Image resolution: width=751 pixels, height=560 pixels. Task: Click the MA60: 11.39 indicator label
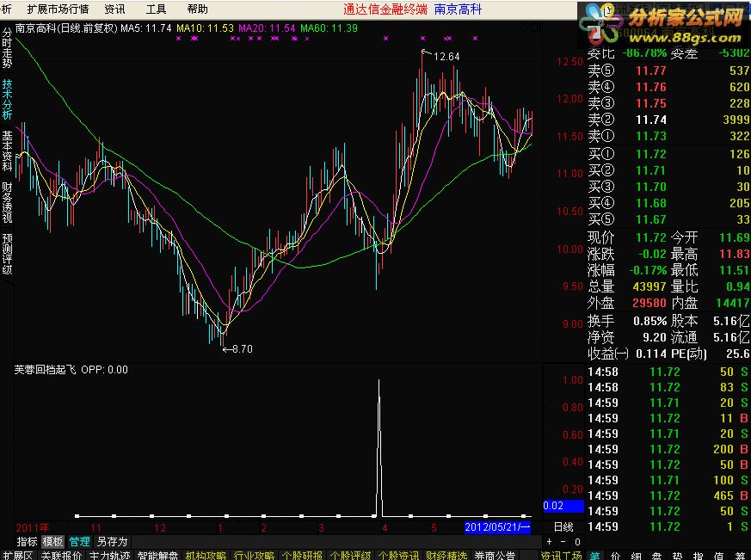329,28
